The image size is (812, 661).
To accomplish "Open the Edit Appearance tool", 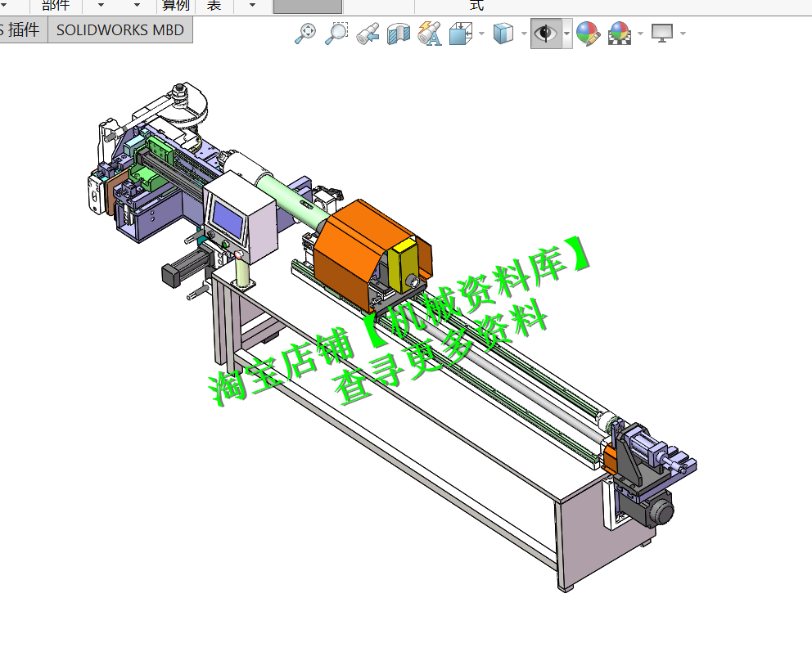I will pos(588,34).
